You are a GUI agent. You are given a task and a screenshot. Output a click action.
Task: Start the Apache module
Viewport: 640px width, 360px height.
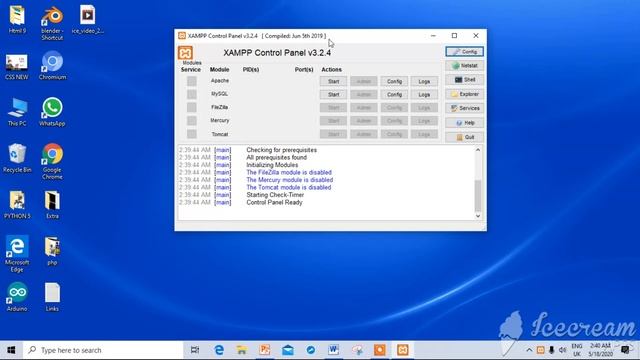click(333, 82)
